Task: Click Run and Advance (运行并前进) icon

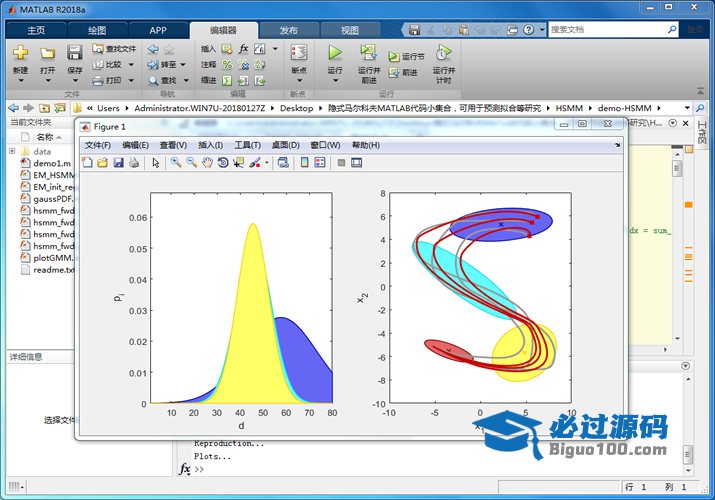Action: click(368, 52)
